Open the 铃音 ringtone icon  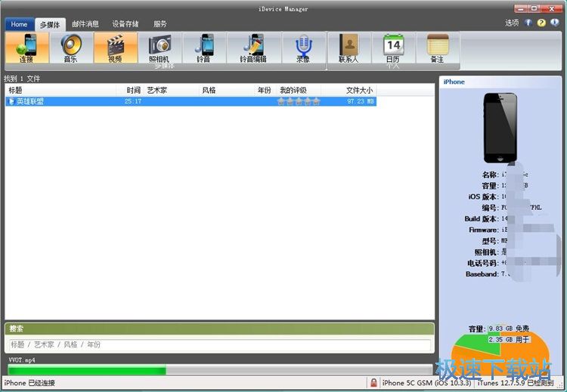204,48
